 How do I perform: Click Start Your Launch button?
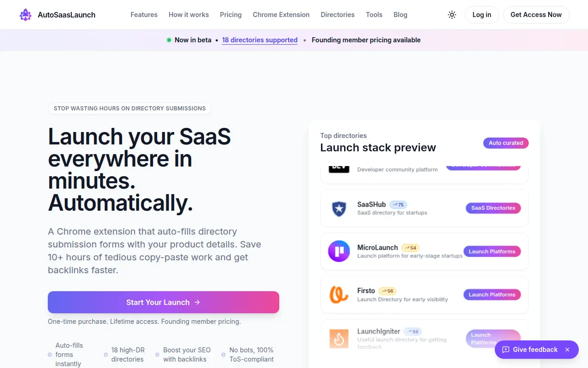point(164,302)
